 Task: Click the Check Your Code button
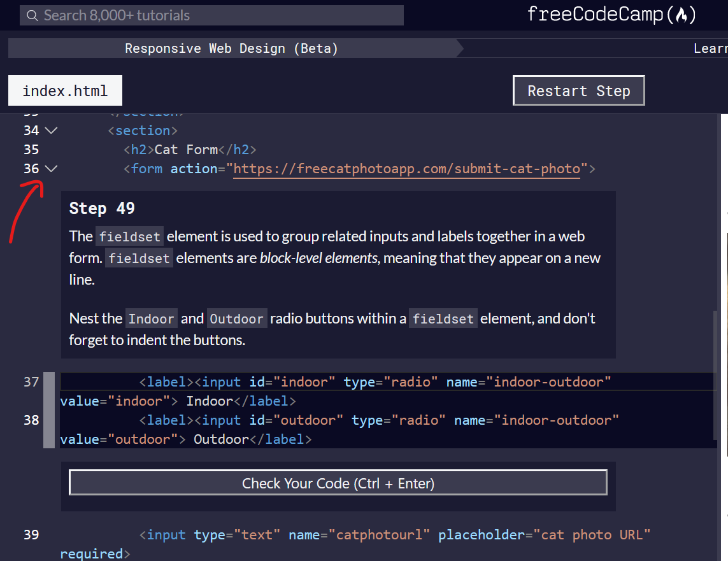[338, 483]
